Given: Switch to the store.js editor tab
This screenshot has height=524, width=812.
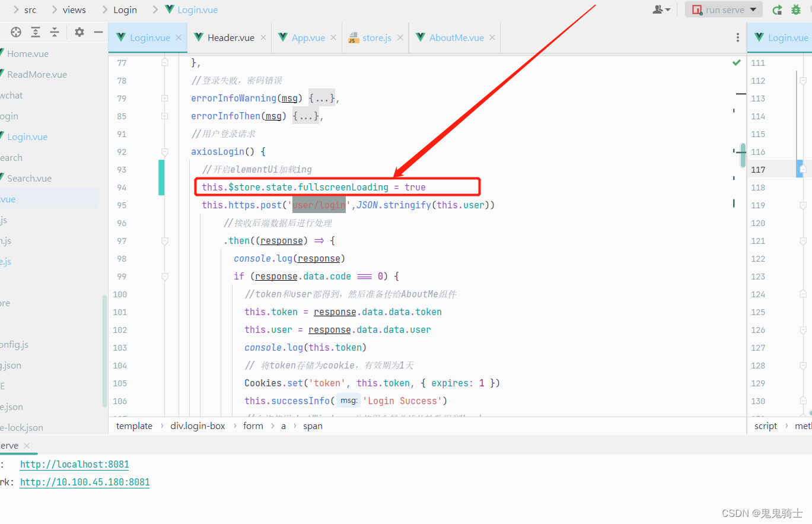Looking at the screenshot, I should [x=377, y=37].
